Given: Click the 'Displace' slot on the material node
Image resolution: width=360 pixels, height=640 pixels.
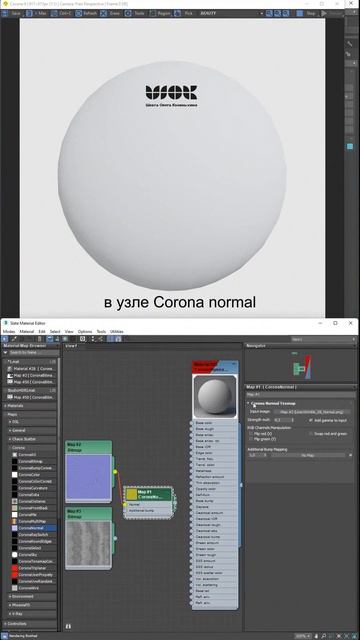Looking at the screenshot, I should [215, 507].
